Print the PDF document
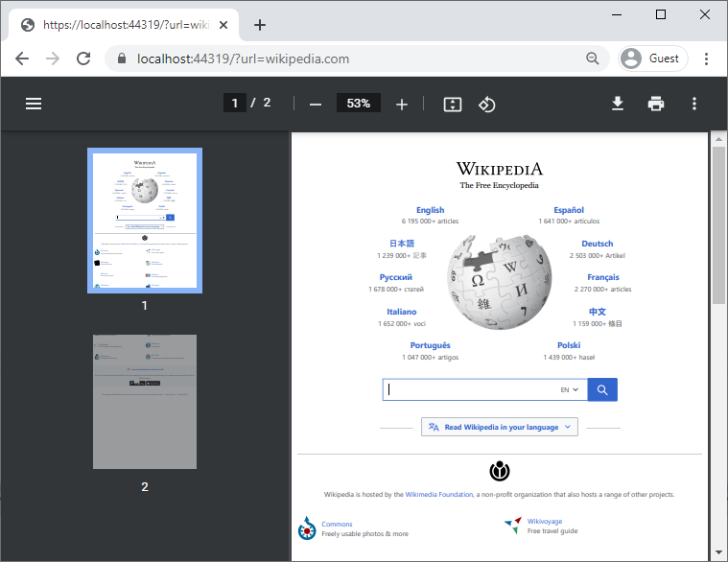 click(x=656, y=104)
